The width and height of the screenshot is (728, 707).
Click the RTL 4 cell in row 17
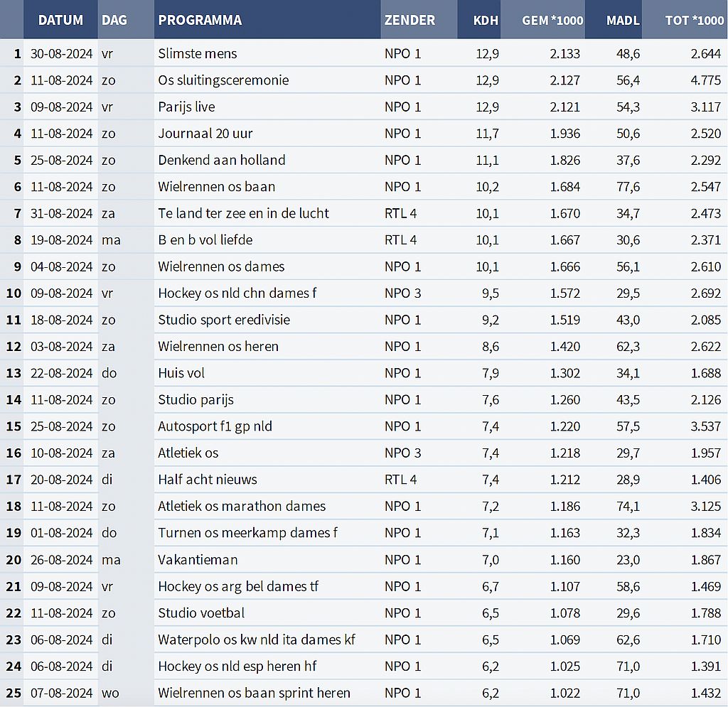click(401, 480)
